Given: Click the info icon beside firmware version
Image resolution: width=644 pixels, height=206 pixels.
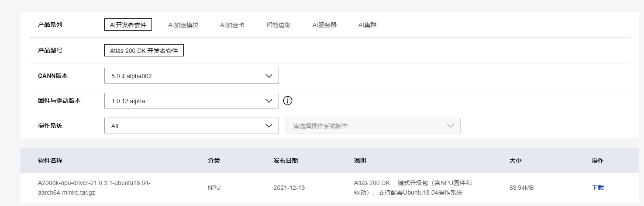Looking at the screenshot, I should click(287, 101).
